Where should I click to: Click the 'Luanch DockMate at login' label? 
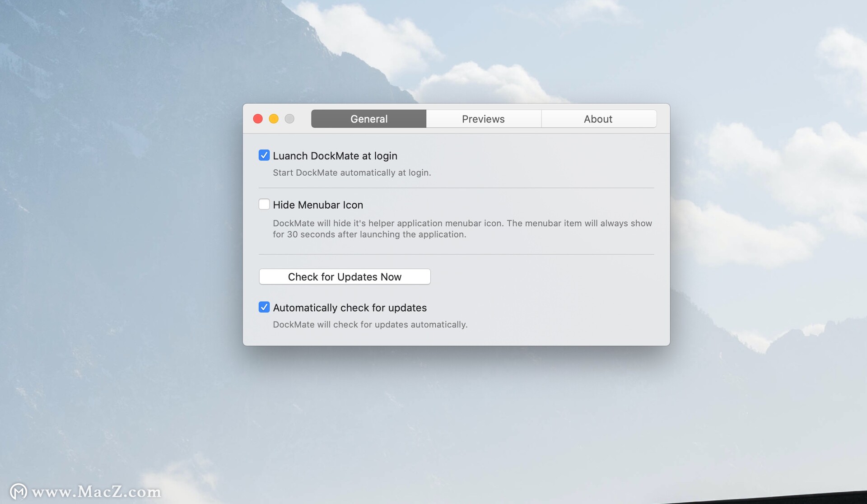click(x=335, y=156)
